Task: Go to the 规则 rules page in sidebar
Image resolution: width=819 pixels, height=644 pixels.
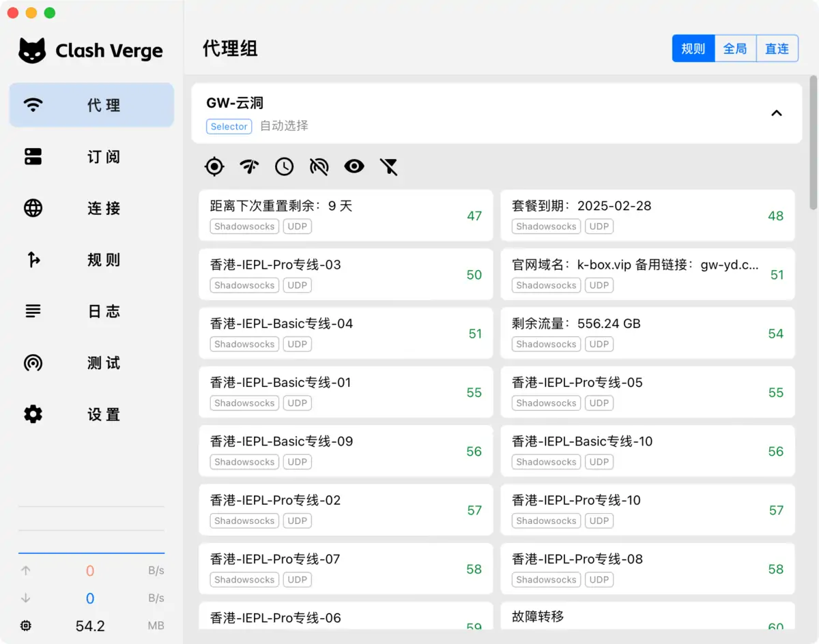Action: coord(91,260)
